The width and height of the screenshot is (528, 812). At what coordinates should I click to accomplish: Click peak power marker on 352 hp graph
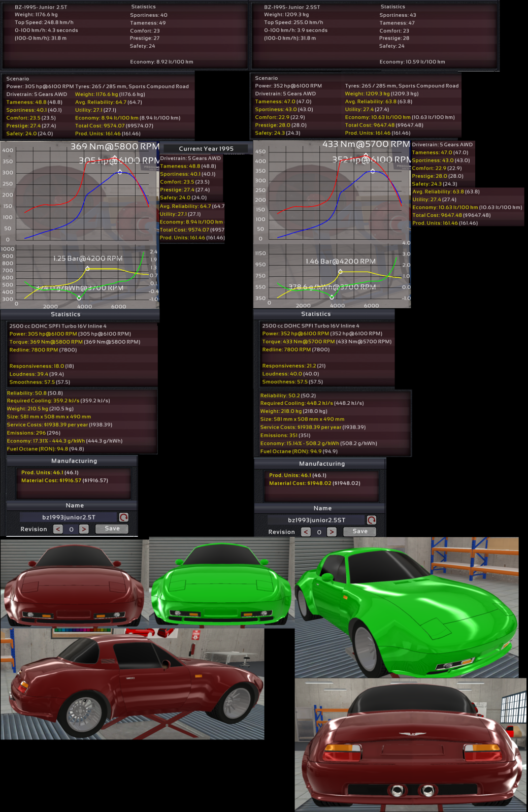coord(373,171)
